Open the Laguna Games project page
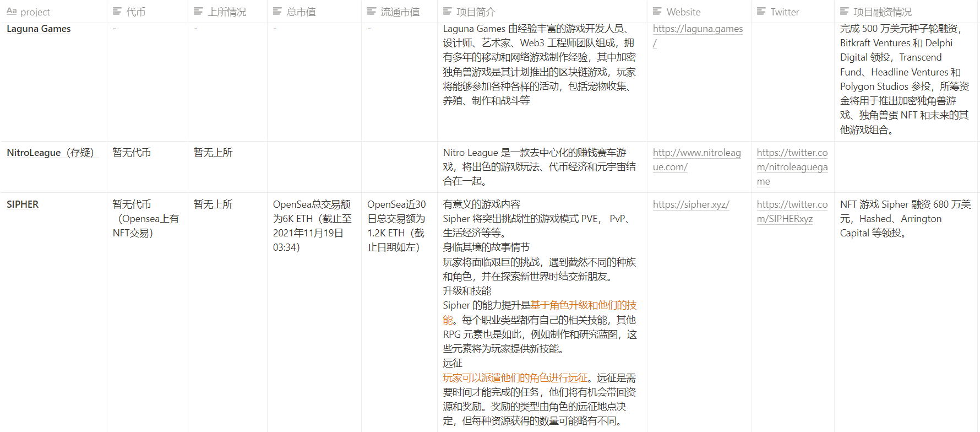Screen dimensions: 980x432 pos(39,29)
